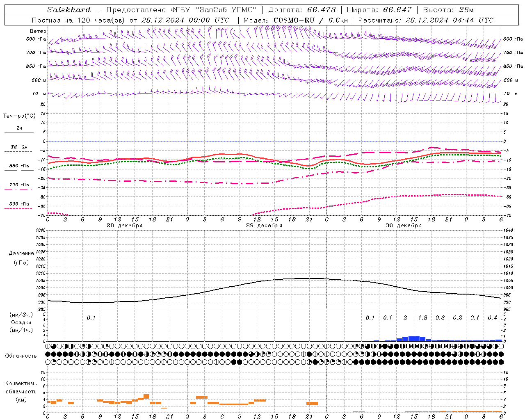This screenshot has height=420, width=525.
Task: Click the '29 декабря' date label
Action: click(264, 226)
